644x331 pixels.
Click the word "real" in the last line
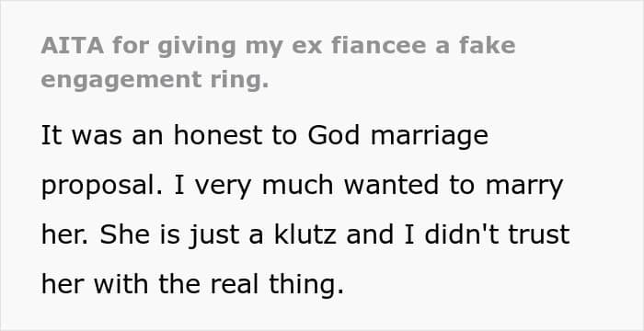click(x=234, y=284)
